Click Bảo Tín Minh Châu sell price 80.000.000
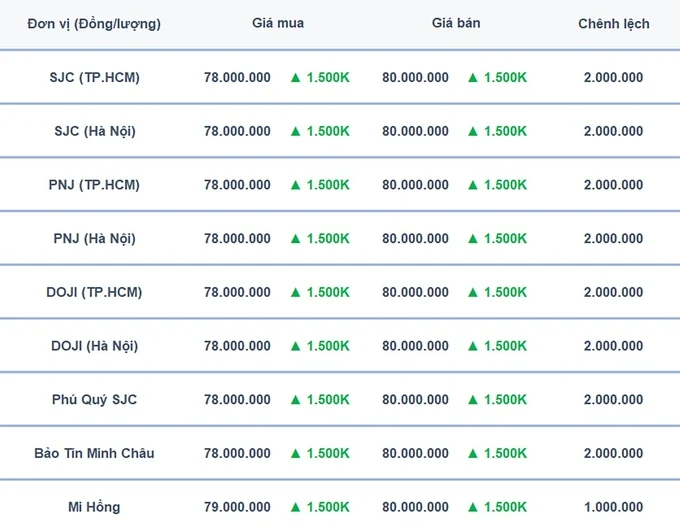 pyautogui.click(x=415, y=453)
